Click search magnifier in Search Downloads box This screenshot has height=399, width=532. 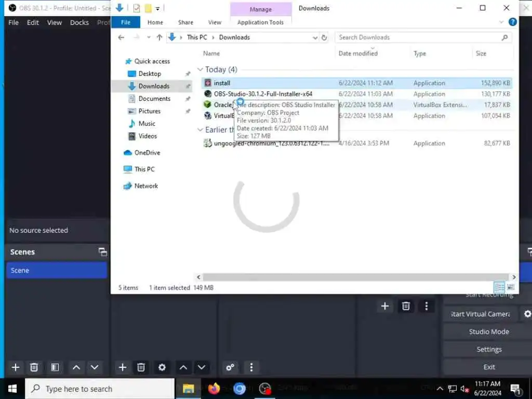coord(504,37)
